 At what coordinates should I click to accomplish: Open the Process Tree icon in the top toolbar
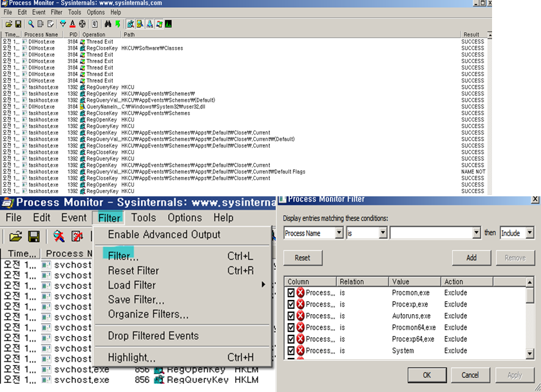(x=95, y=24)
